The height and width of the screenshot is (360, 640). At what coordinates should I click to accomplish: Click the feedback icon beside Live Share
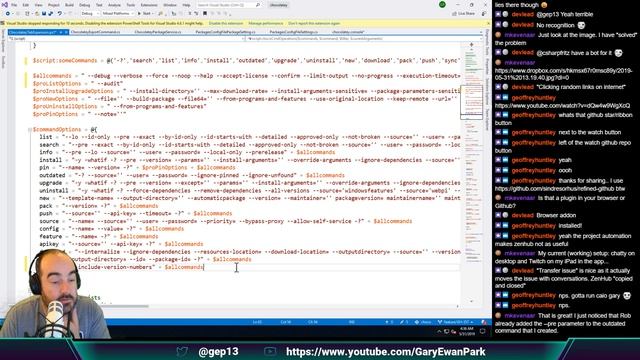coord(484,13)
